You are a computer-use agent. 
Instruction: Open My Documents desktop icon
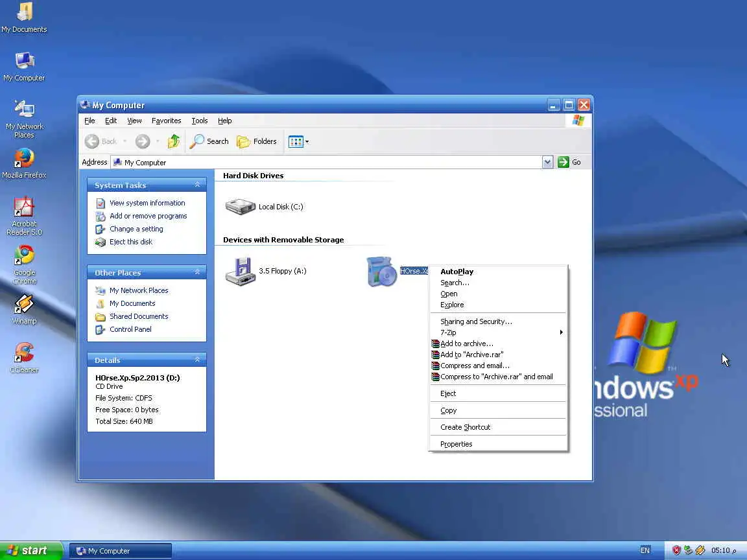click(x=24, y=17)
